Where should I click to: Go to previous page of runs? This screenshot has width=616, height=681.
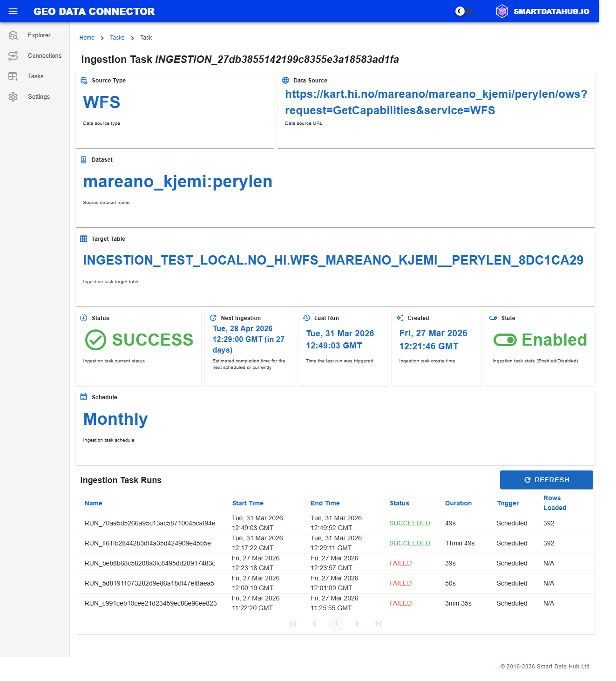click(x=314, y=624)
